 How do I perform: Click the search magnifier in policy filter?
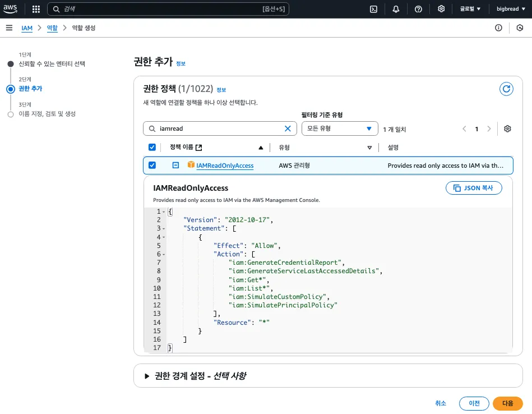(x=152, y=128)
